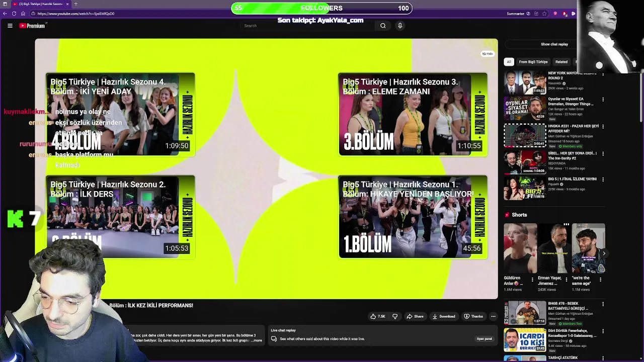Open Güldüren Anlar short thumbnail
This screenshot has width=644, height=362.
520,248
